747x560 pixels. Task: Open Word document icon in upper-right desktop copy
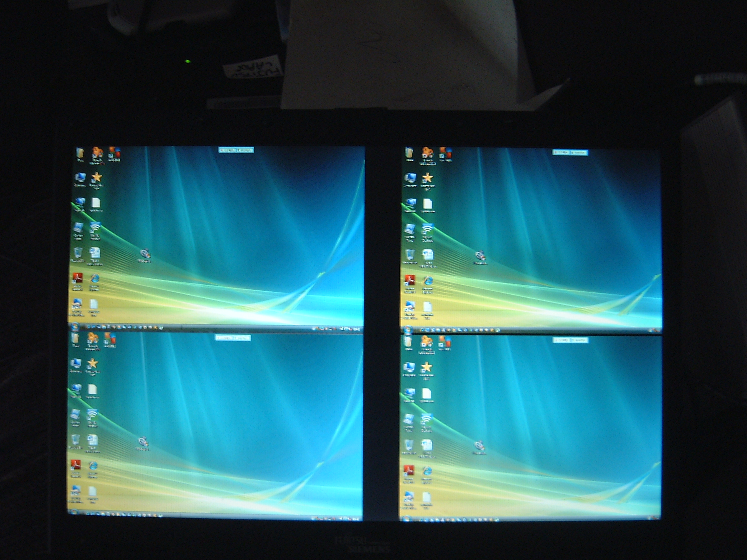(x=428, y=255)
